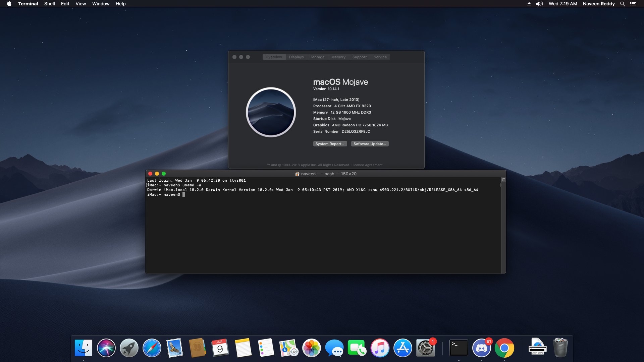Click Naveen Reddy user menu
The height and width of the screenshot is (362, 644).
pyautogui.click(x=599, y=4)
